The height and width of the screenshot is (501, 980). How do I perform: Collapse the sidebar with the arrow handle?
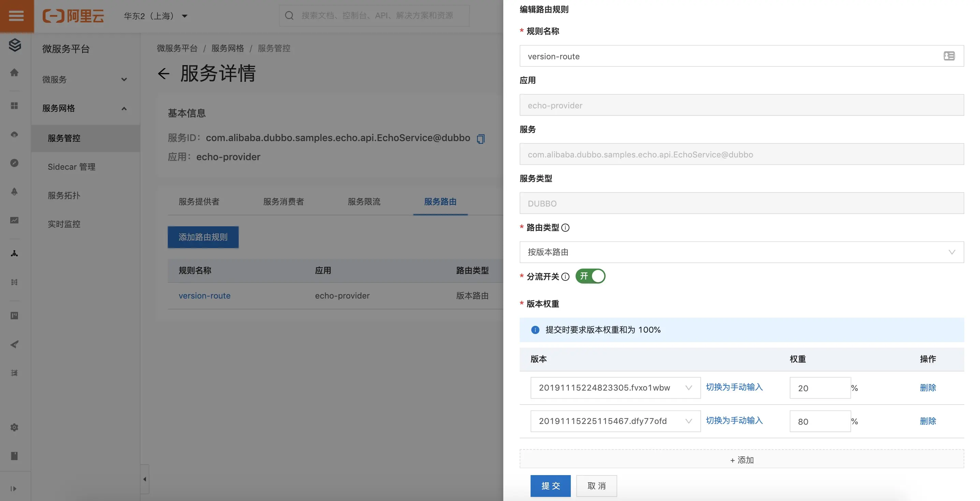[145, 479]
